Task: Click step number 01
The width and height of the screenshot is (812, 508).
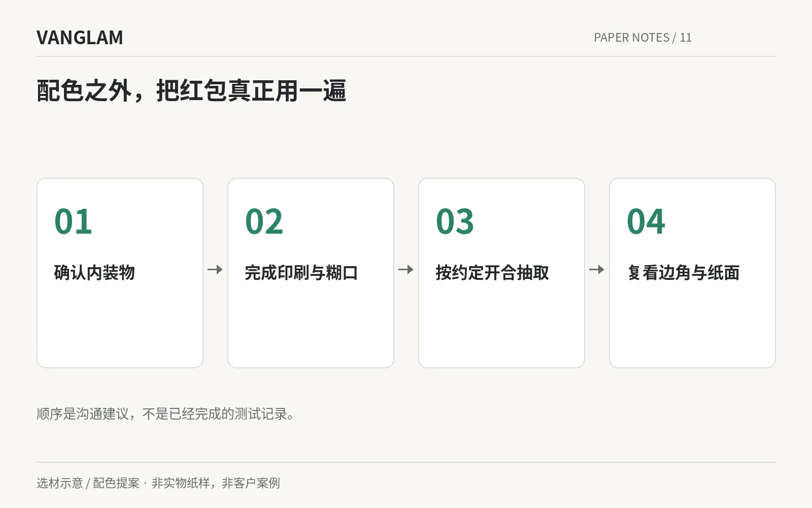Action: pos(73,221)
